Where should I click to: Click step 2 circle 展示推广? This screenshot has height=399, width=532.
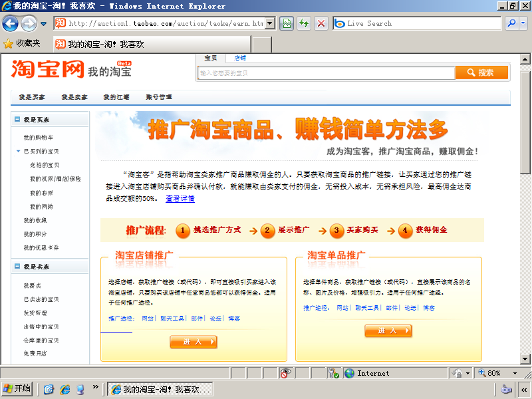[x=267, y=231]
